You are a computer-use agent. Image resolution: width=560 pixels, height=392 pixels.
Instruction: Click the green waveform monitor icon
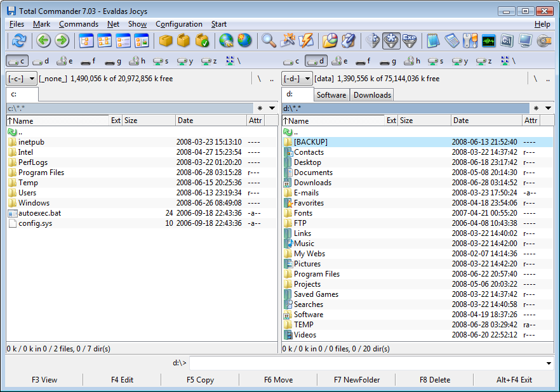(489, 41)
